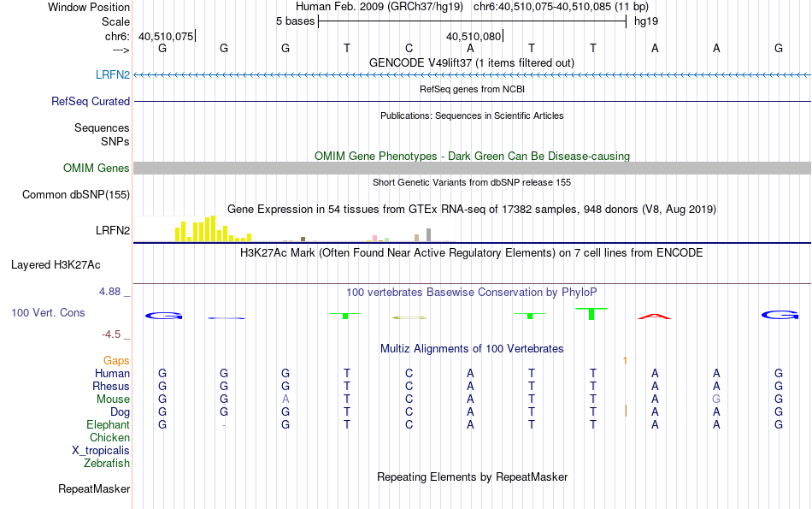Click the hg19 label beside scale bar
This screenshot has height=509, width=812.
646,21
